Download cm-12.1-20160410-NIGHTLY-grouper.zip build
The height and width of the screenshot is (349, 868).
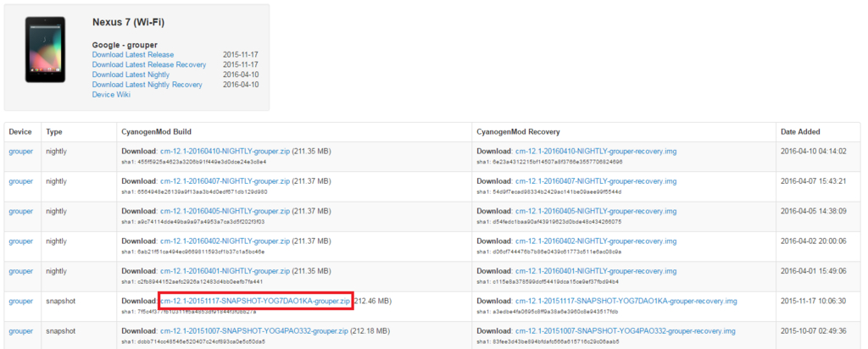tap(225, 151)
